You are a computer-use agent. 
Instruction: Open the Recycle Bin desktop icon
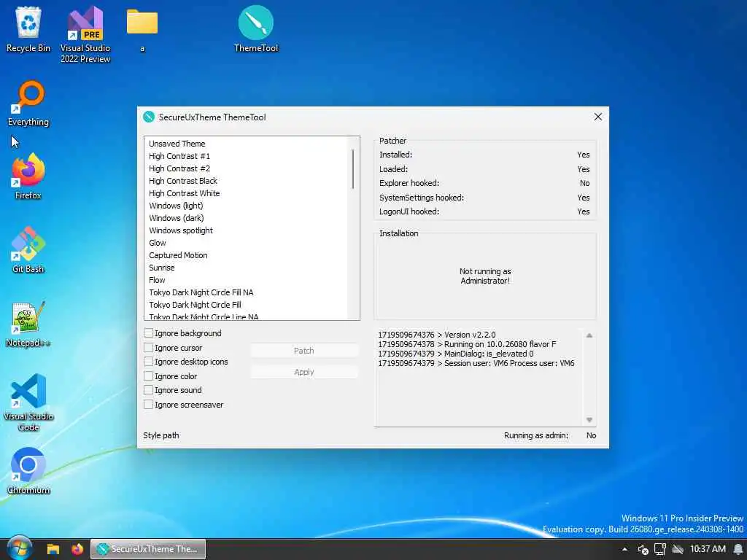28,29
